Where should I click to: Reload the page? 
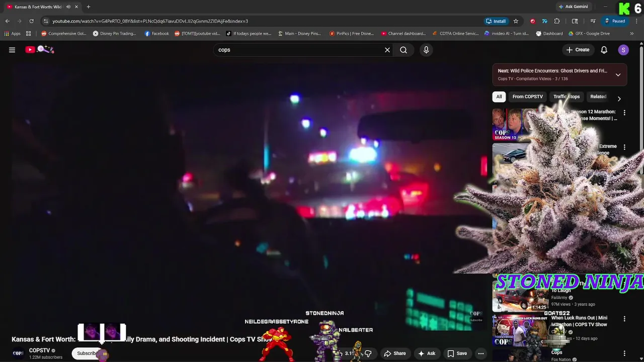point(31,21)
